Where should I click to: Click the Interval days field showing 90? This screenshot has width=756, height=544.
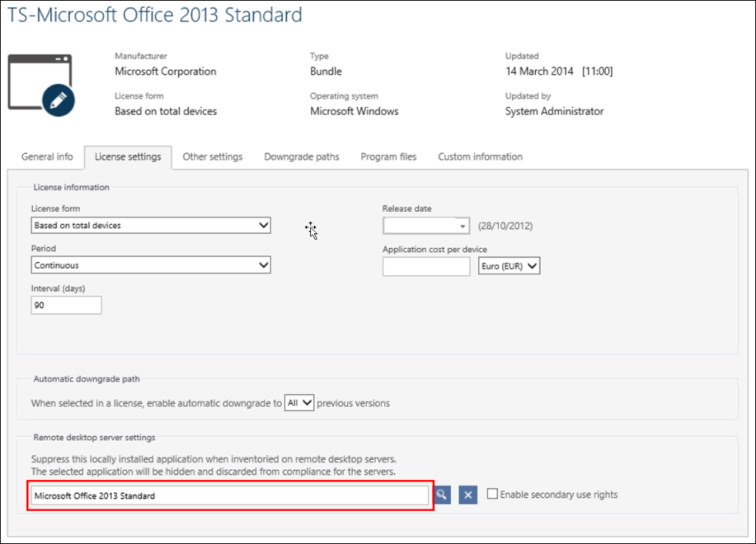66,305
